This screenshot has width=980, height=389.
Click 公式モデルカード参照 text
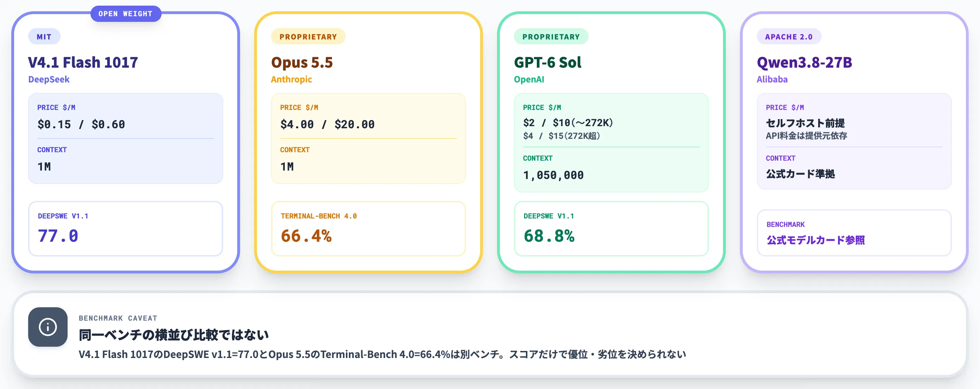point(816,240)
